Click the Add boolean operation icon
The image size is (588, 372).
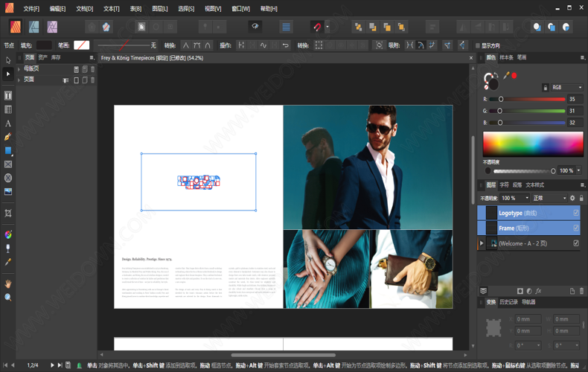point(537,27)
